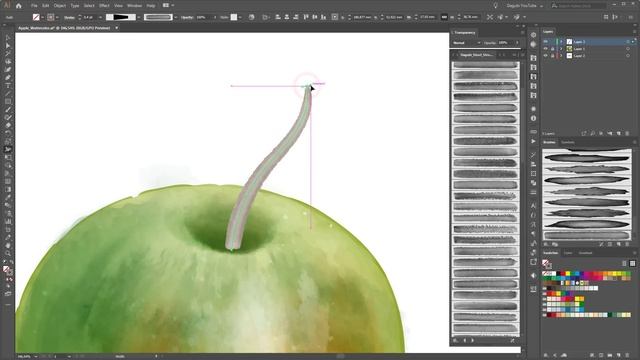Click Delete Selection trash icon in Layers panel
Image resolution: width=640 pixels, height=360 pixels.
627,133
